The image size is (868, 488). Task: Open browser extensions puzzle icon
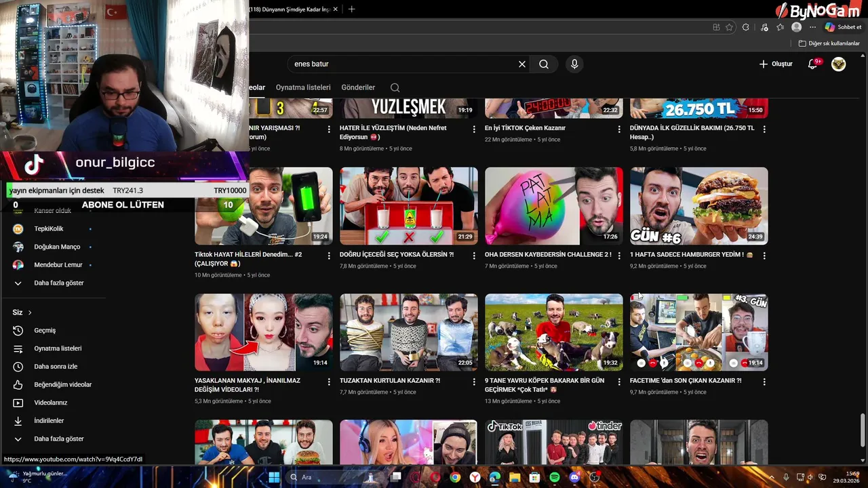tap(745, 27)
